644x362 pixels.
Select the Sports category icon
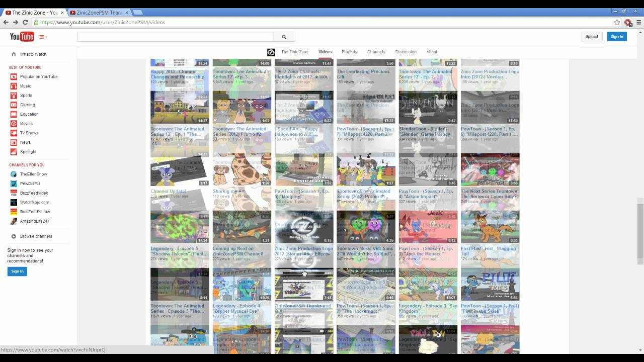click(14, 96)
